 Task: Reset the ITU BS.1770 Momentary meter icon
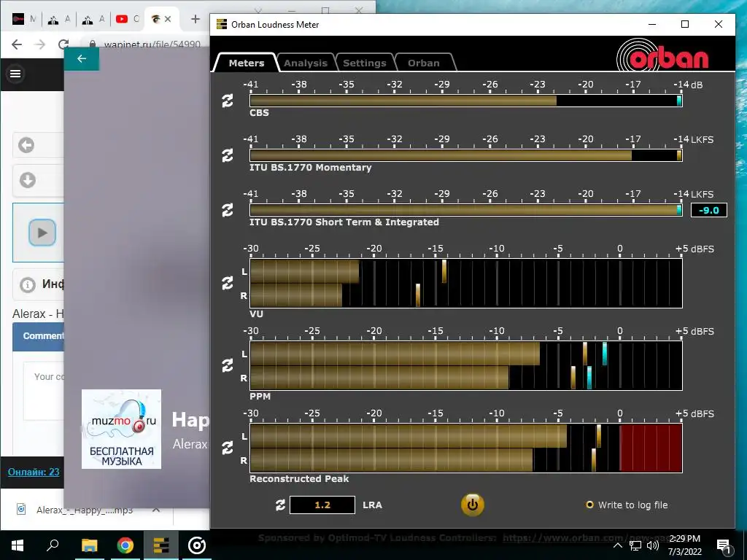pyautogui.click(x=228, y=155)
